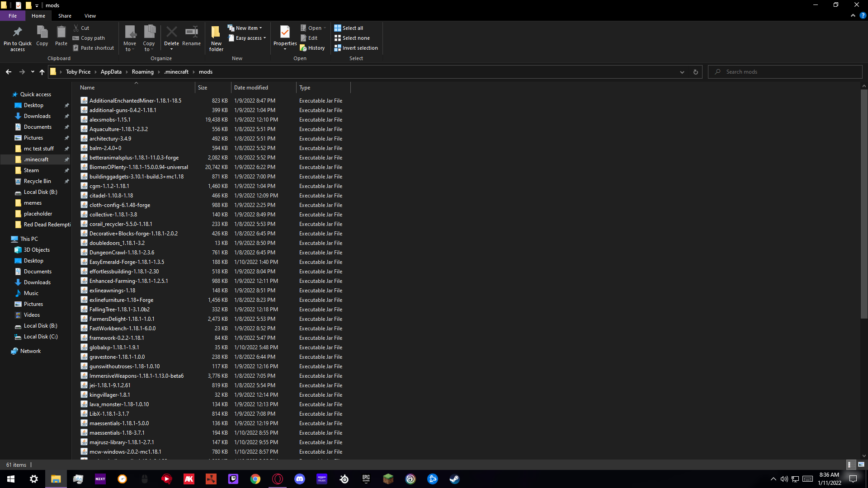Open the Windows Start menu
Screen dimensions: 868x488
tap(11, 479)
